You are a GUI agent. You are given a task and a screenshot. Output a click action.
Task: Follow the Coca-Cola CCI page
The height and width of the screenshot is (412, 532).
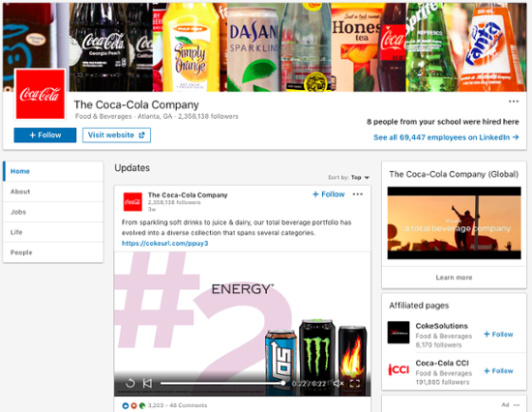tap(498, 371)
